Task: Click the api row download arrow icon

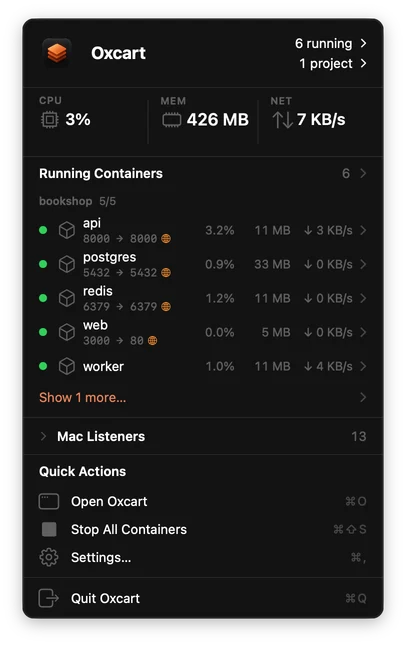Action: coord(308,230)
